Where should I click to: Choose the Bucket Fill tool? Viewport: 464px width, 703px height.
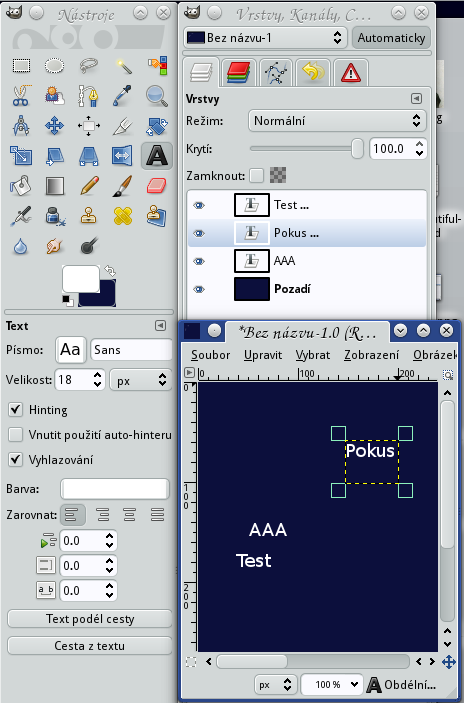point(21,186)
